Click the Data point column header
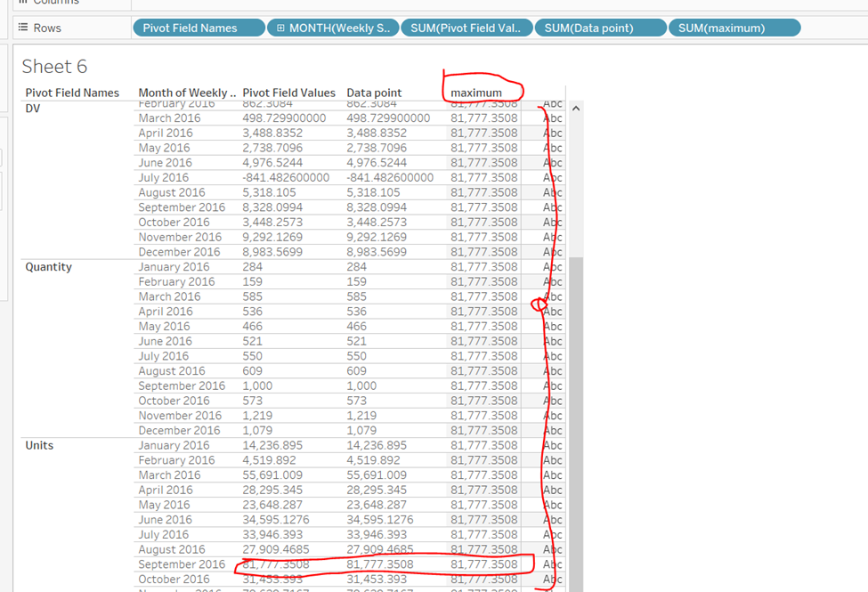The image size is (868, 592). click(374, 93)
